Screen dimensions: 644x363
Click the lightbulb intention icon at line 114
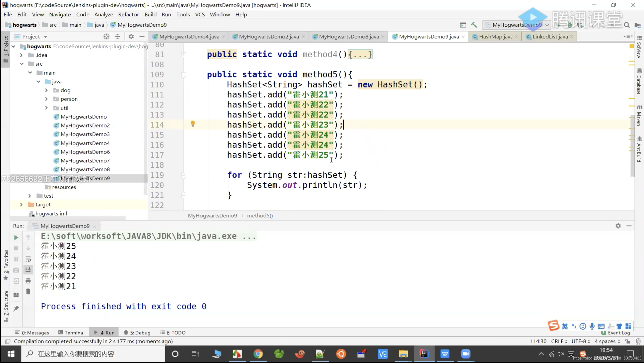click(193, 124)
